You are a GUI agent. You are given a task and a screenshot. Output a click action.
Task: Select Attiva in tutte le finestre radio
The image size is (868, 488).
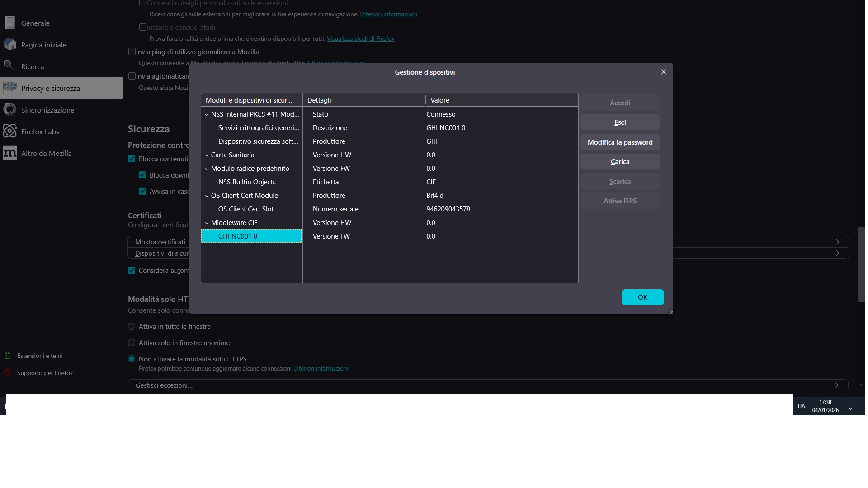(132, 326)
